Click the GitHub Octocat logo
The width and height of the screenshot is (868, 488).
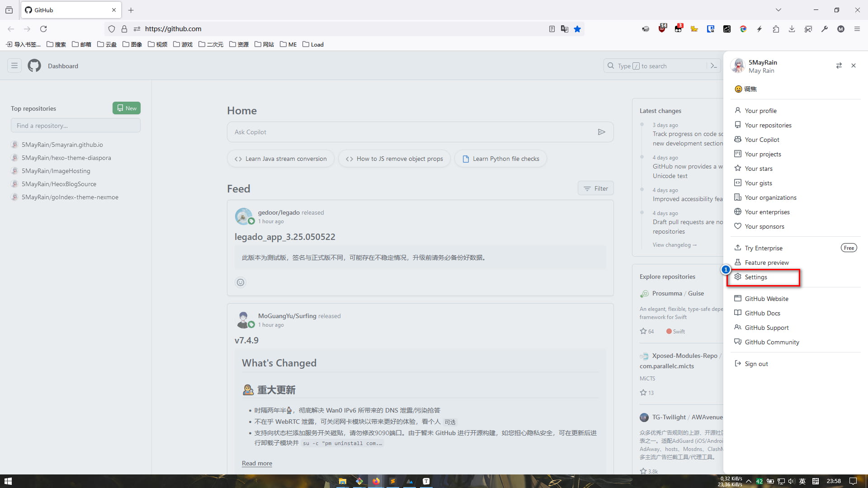click(34, 66)
